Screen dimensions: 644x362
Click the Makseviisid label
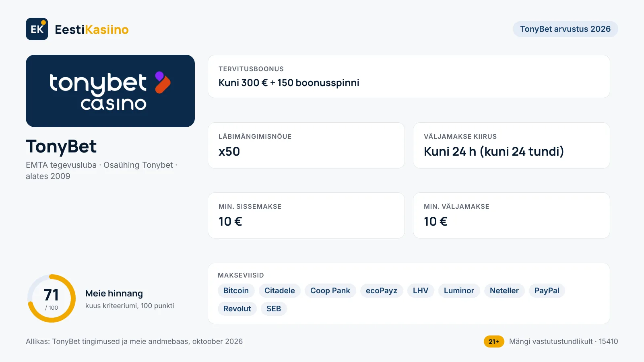click(x=241, y=275)
